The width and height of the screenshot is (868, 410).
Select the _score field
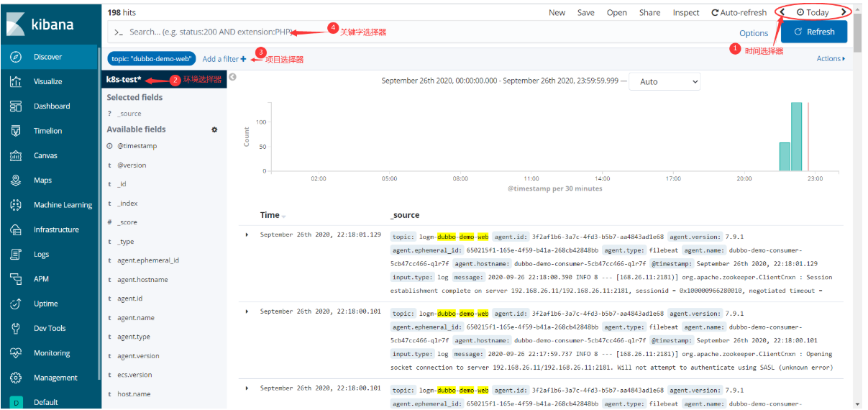click(x=127, y=222)
